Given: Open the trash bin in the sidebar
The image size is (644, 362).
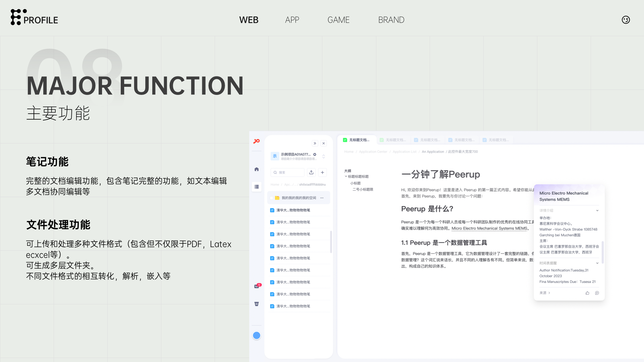Looking at the screenshot, I should [x=257, y=304].
